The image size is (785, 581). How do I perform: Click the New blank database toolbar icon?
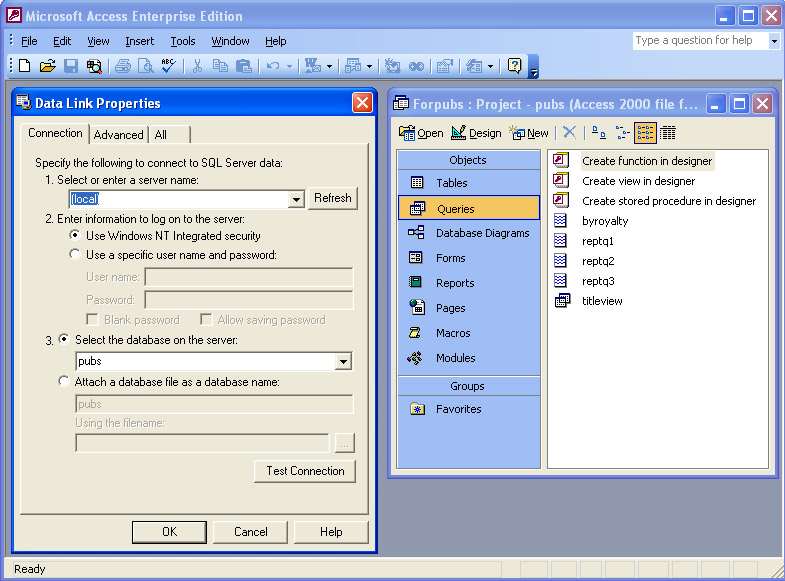coord(25,66)
